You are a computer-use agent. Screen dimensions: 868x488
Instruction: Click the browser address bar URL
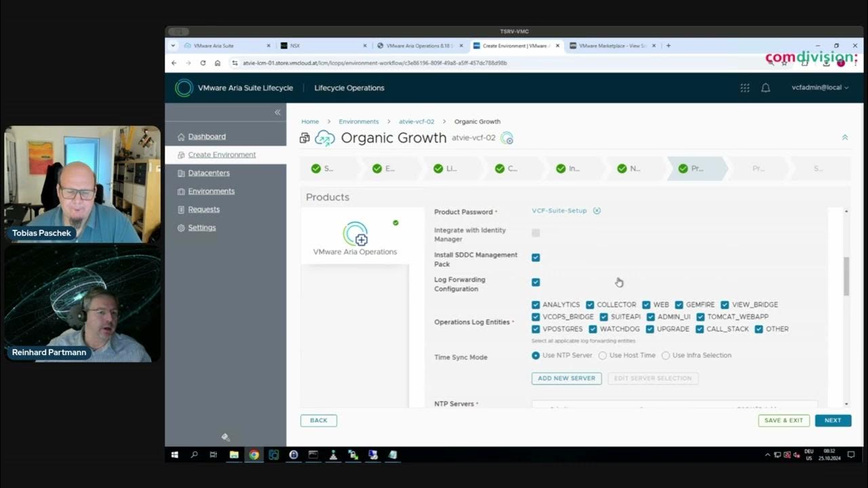374,63
